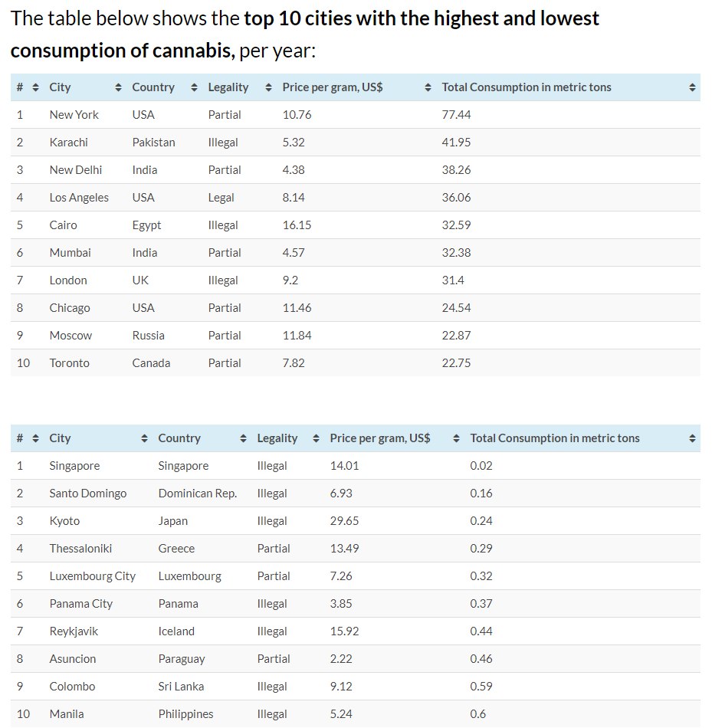The width and height of the screenshot is (712, 728).
Task: Click Country header text in second table
Action: 179,438
